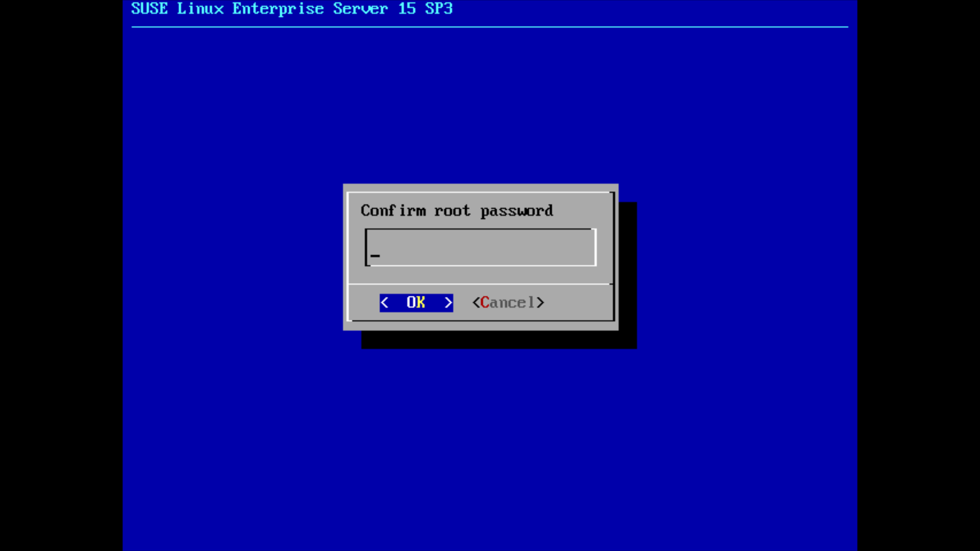Click the word "Enterprise" in the header
980x551 pixels.
278,9
